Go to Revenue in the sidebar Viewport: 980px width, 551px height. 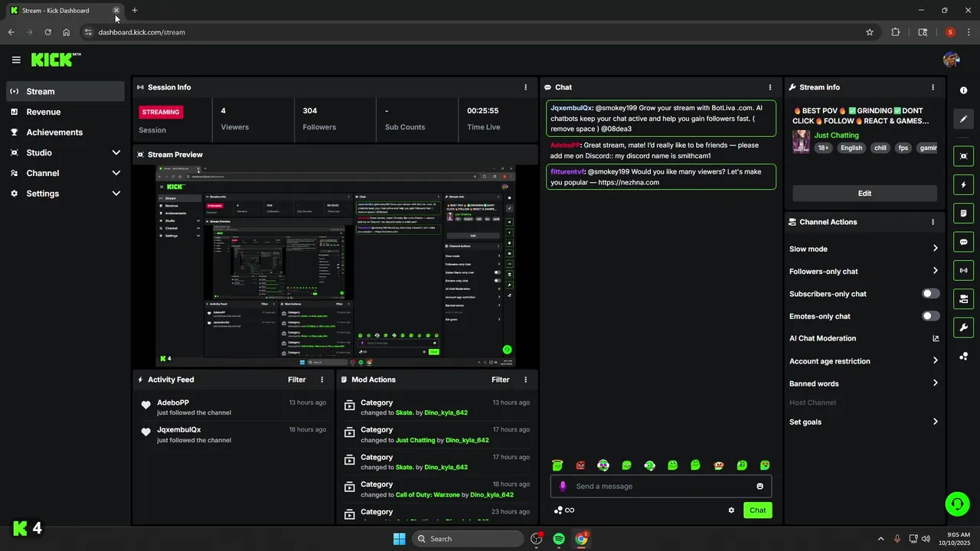click(65, 112)
